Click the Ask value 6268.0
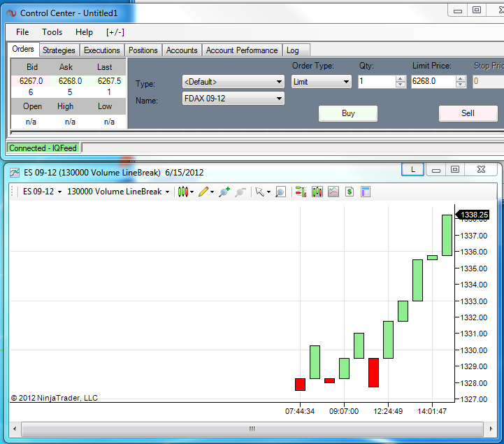Image resolution: width=504 pixels, height=444 pixels. pos(70,81)
